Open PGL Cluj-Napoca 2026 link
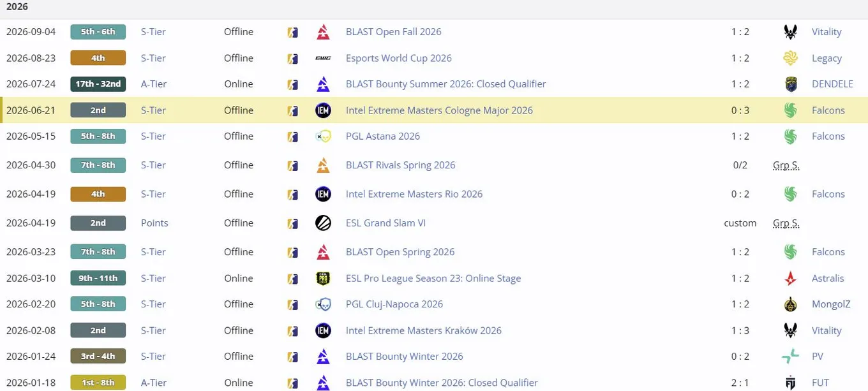The image size is (868, 391). click(x=394, y=304)
